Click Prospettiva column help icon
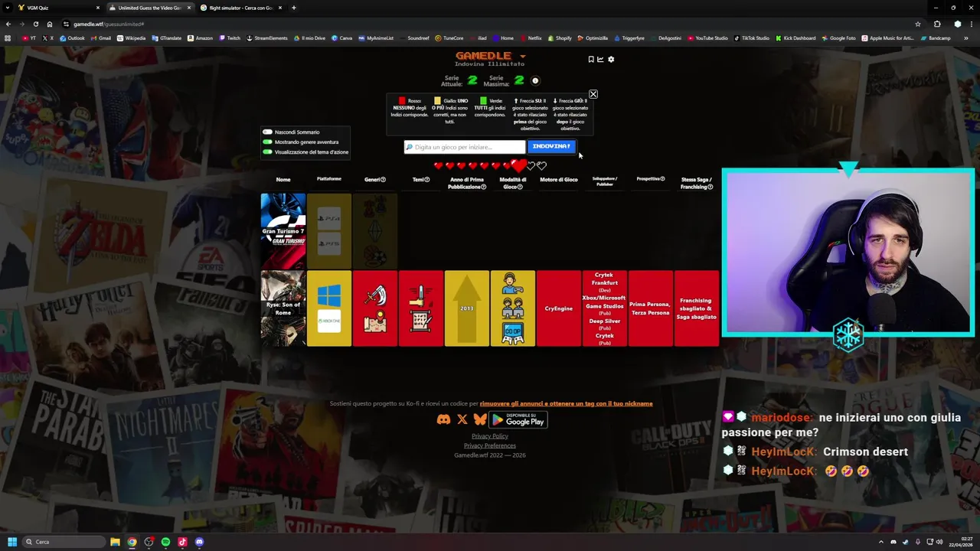 (662, 179)
